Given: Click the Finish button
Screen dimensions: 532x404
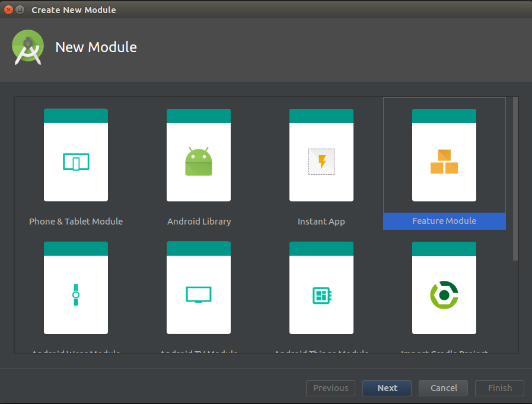Looking at the screenshot, I should 499,388.
